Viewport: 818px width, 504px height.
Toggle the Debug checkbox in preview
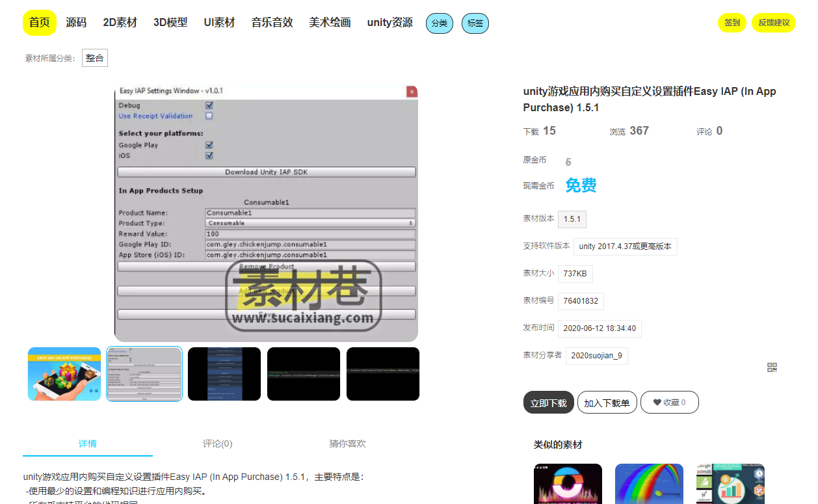[x=209, y=105]
